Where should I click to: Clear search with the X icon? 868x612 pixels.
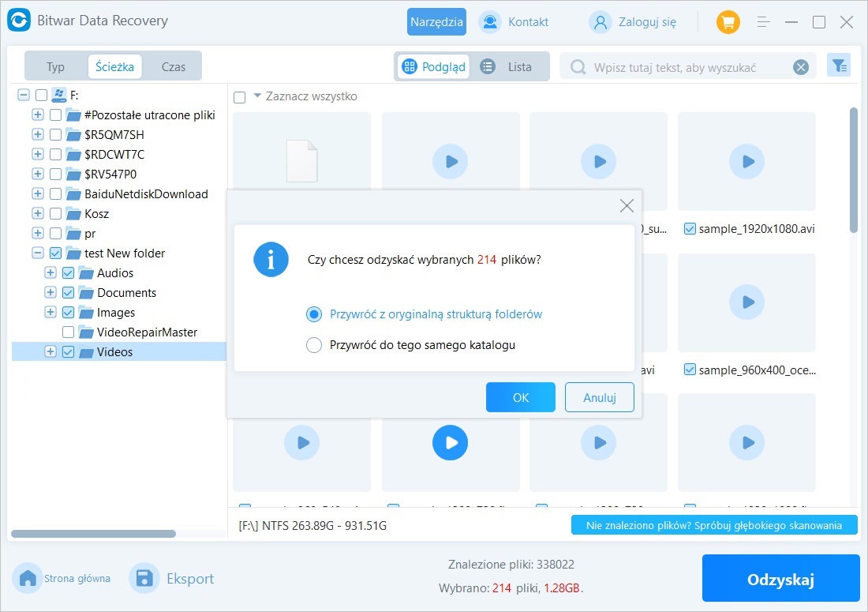tap(801, 67)
